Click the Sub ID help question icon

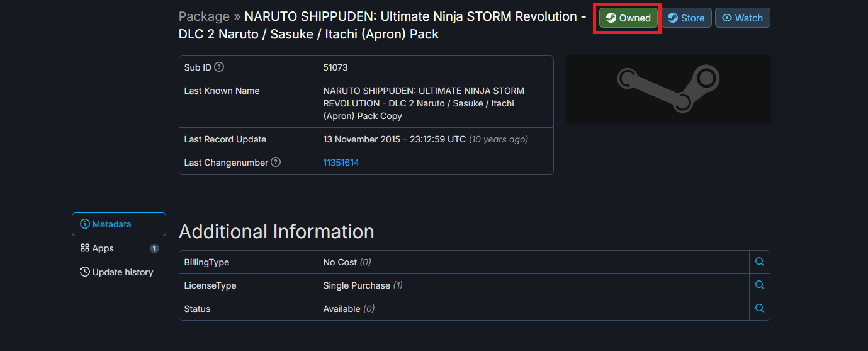click(219, 67)
